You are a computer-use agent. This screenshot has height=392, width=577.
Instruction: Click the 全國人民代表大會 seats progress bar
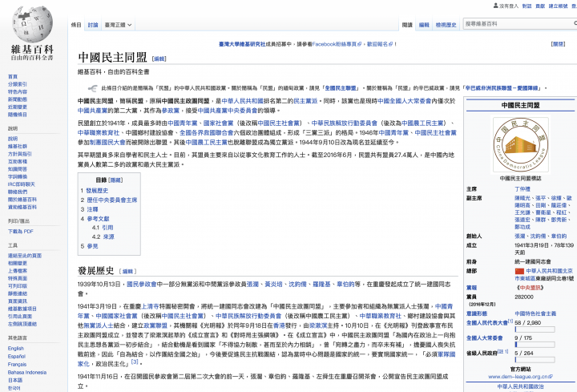click(x=535, y=329)
